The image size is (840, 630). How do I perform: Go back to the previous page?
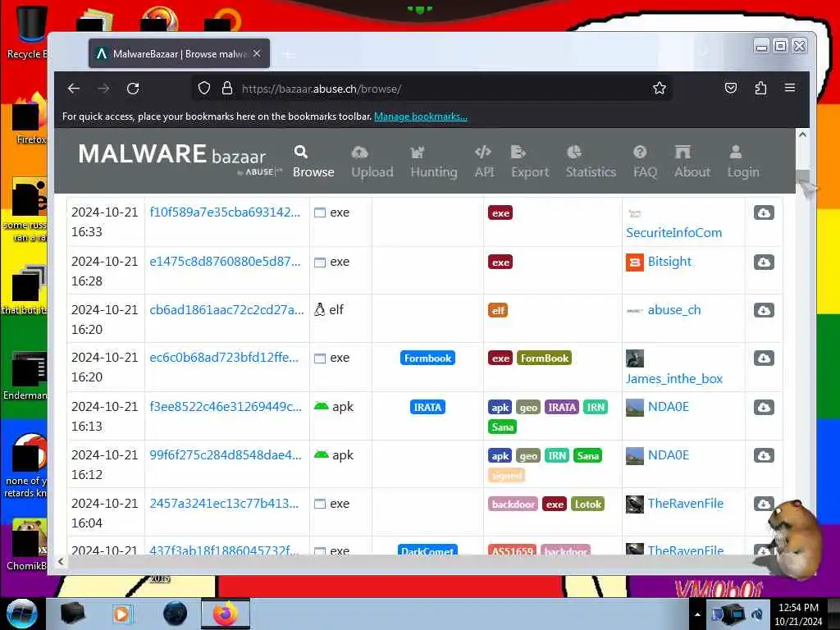[74, 89]
